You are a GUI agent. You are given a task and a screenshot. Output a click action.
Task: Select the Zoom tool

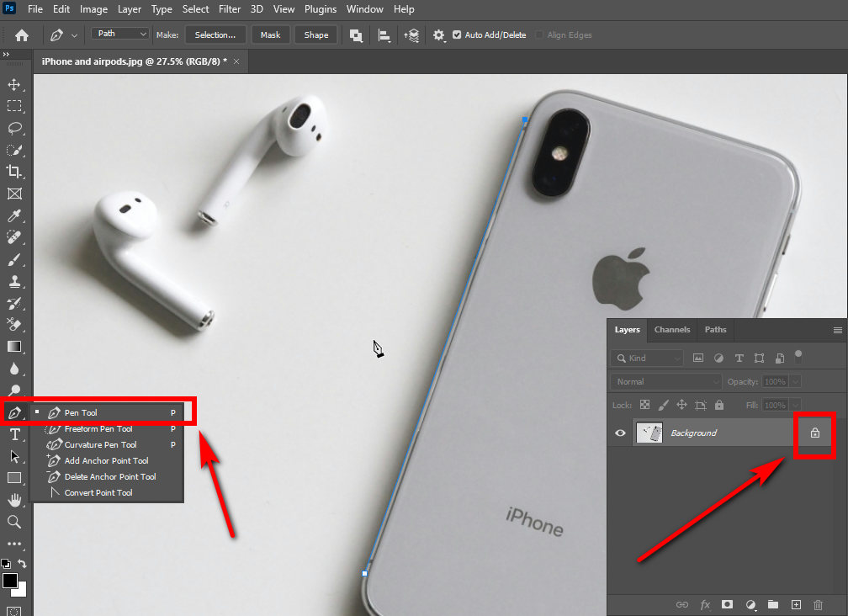14,523
